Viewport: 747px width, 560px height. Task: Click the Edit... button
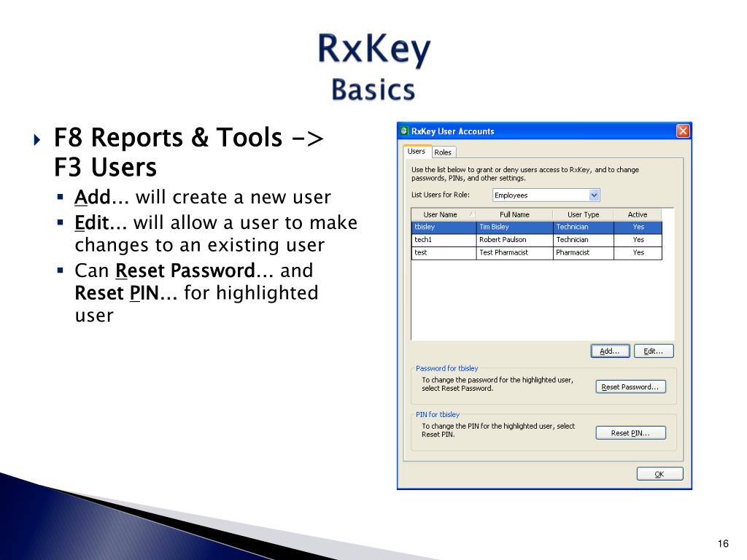[654, 351]
